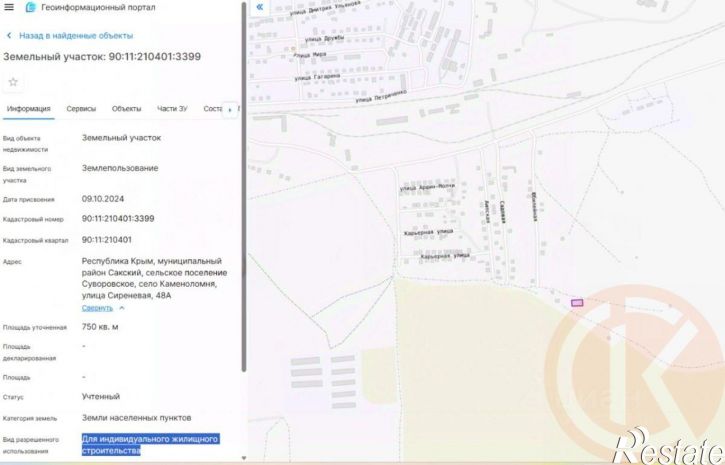725x465 pixels.
Task: Add land plot to favorites with star
Action: pyautogui.click(x=13, y=82)
